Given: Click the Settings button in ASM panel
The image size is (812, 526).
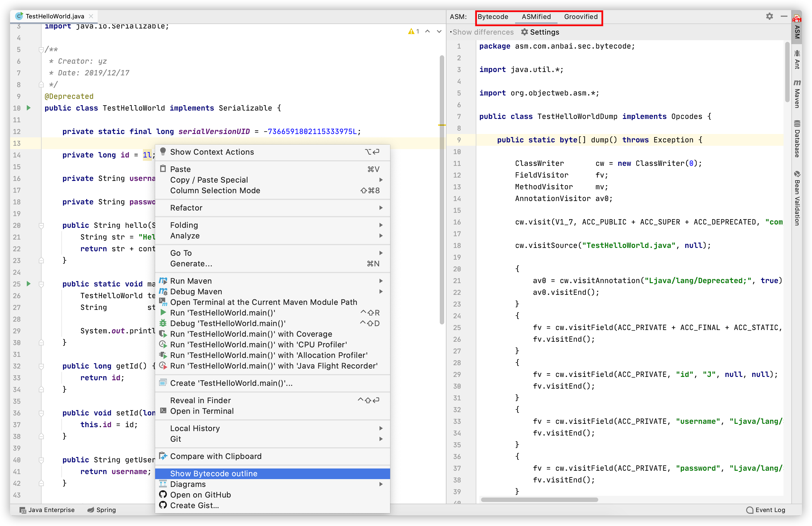Looking at the screenshot, I should 540,32.
